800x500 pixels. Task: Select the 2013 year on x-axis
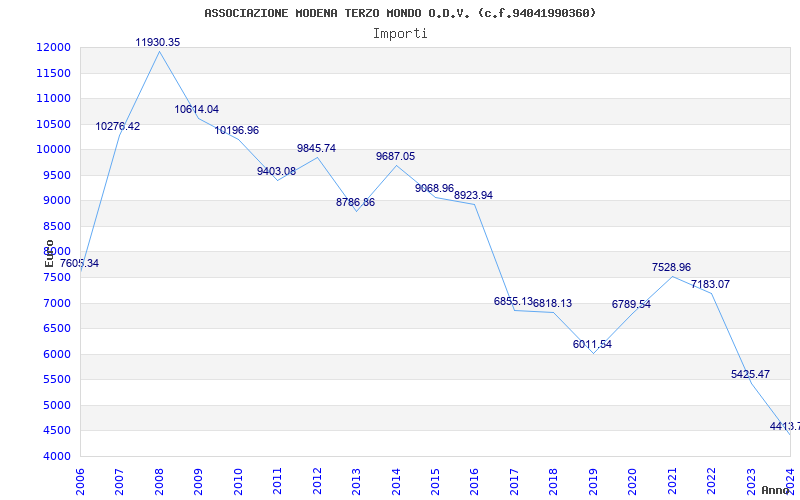click(357, 482)
